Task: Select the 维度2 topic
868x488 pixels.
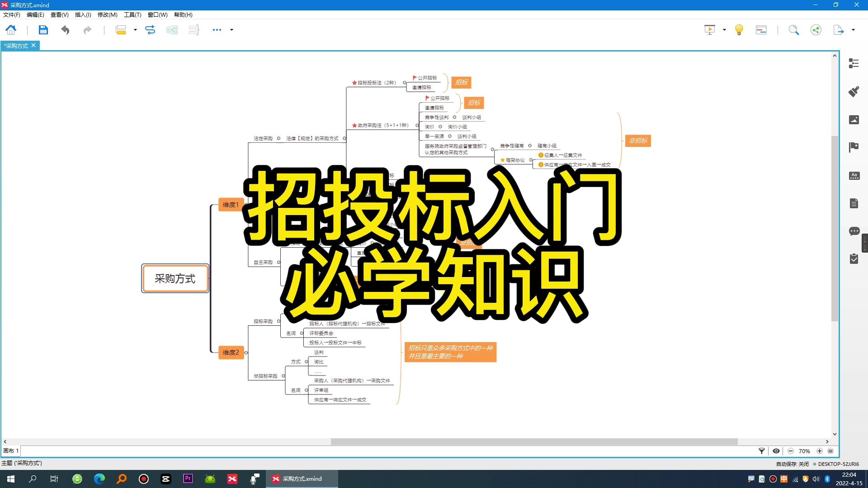Action: [231, 352]
